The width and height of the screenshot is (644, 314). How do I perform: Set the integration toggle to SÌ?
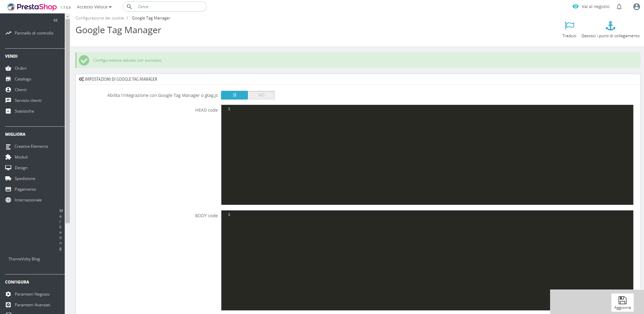click(234, 95)
